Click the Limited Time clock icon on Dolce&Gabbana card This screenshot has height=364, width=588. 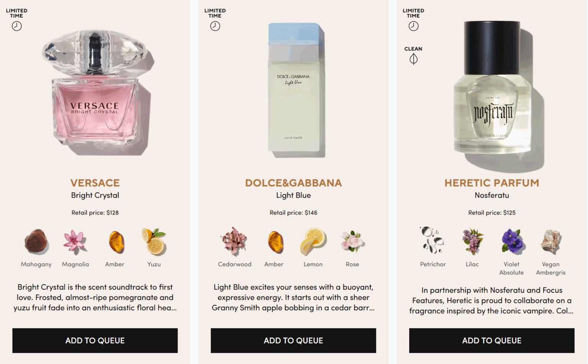point(215,26)
